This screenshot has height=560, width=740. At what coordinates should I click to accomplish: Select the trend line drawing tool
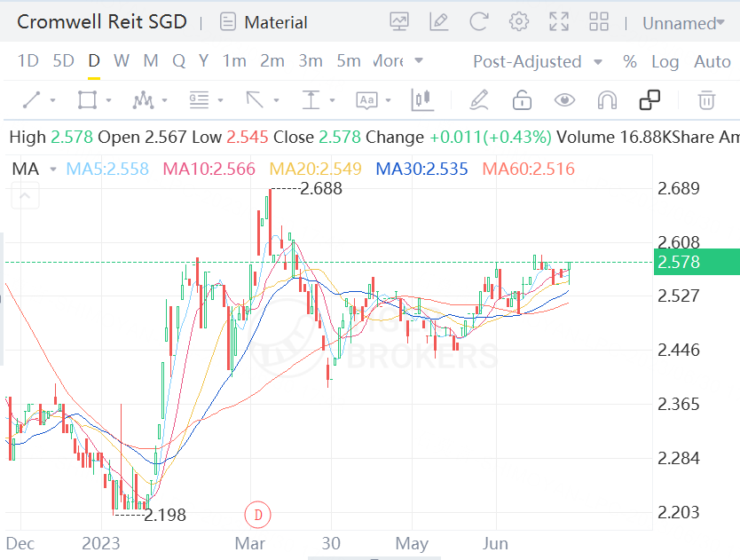33,100
